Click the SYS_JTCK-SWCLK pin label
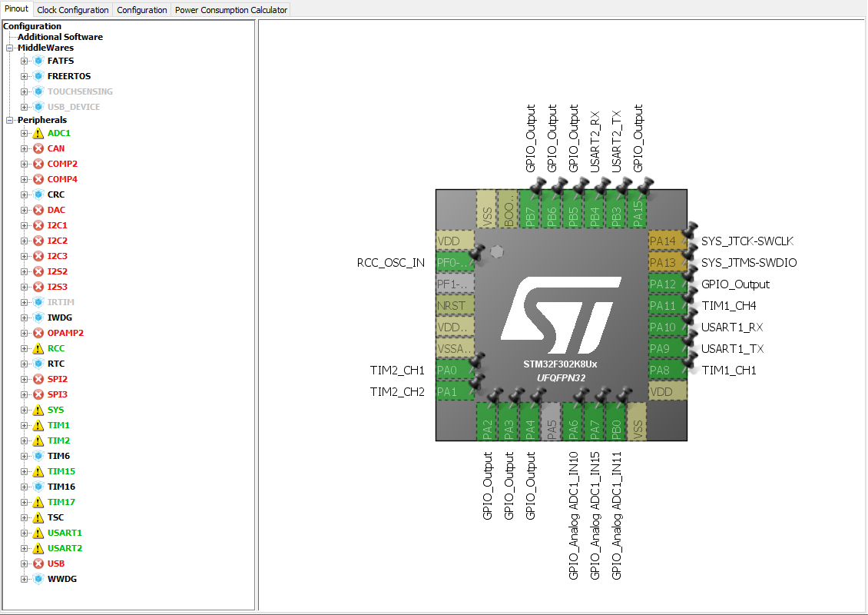 [x=747, y=241]
